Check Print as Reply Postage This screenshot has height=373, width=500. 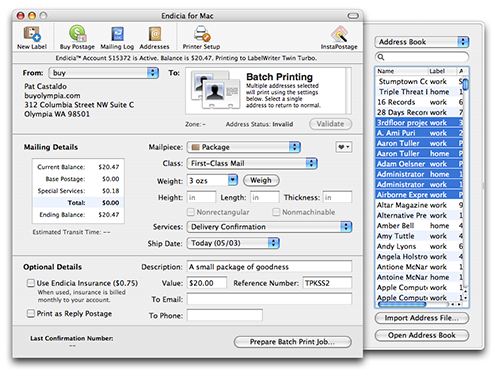tap(31, 313)
